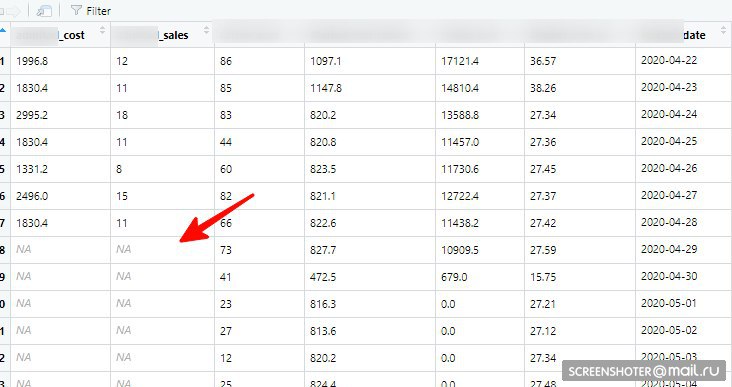Sort by the date column arrows
The width and height of the screenshot is (732, 387).
[x=723, y=31]
